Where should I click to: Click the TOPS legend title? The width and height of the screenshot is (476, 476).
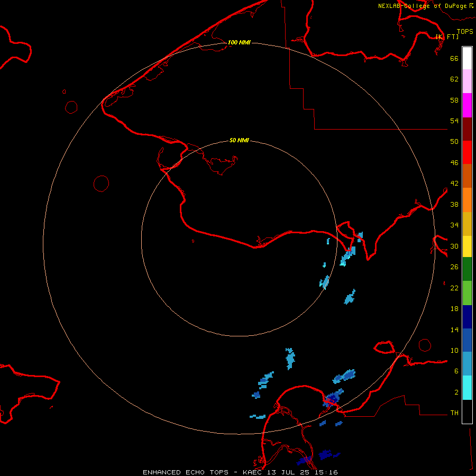pyautogui.click(x=465, y=32)
